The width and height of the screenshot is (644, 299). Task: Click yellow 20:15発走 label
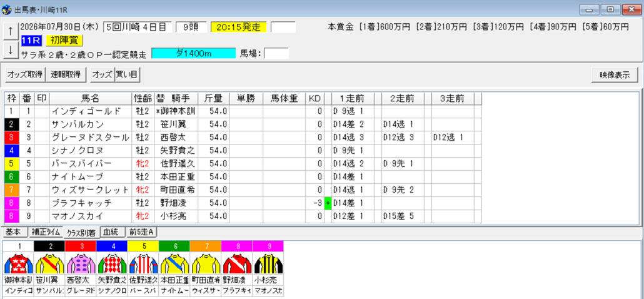click(239, 27)
